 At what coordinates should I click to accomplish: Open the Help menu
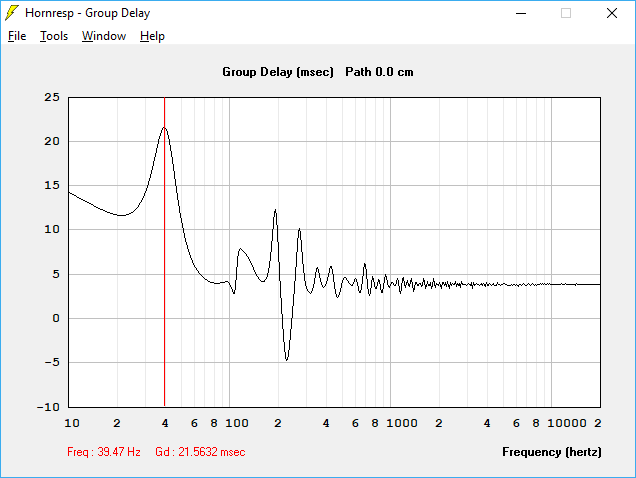153,36
